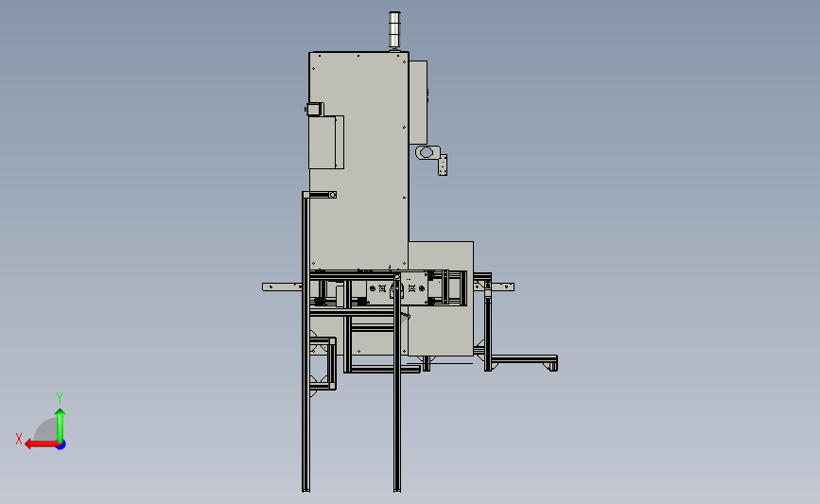Select the flat bracket bar protruding on the far left
This screenshot has width=820, height=504.
point(282,287)
